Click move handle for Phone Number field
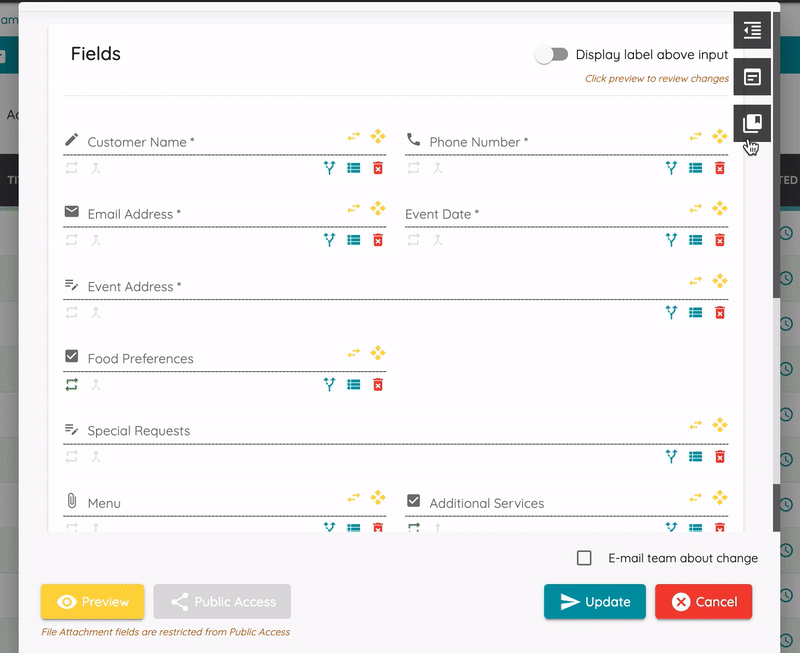The width and height of the screenshot is (800, 653). pyautogui.click(x=719, y=136)
